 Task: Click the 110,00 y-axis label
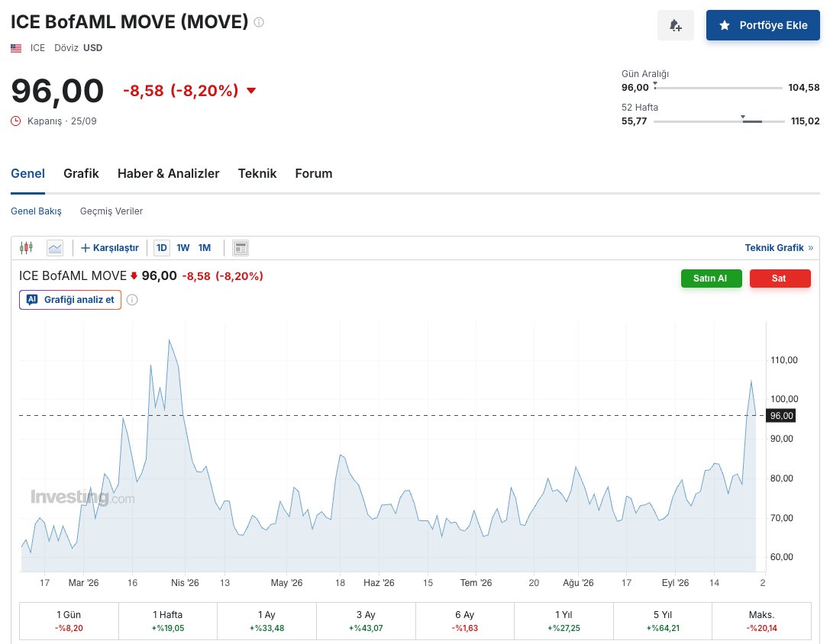click(x=784, y=360)
